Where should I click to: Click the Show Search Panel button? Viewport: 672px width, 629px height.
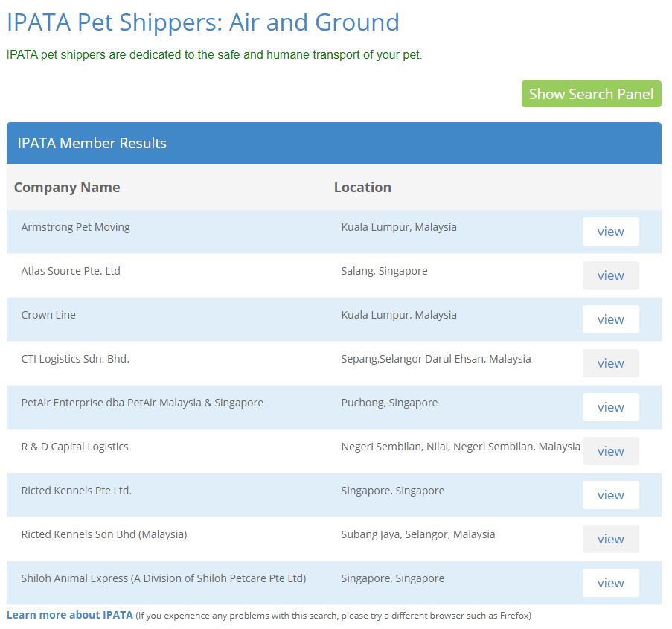pos(591,94)
